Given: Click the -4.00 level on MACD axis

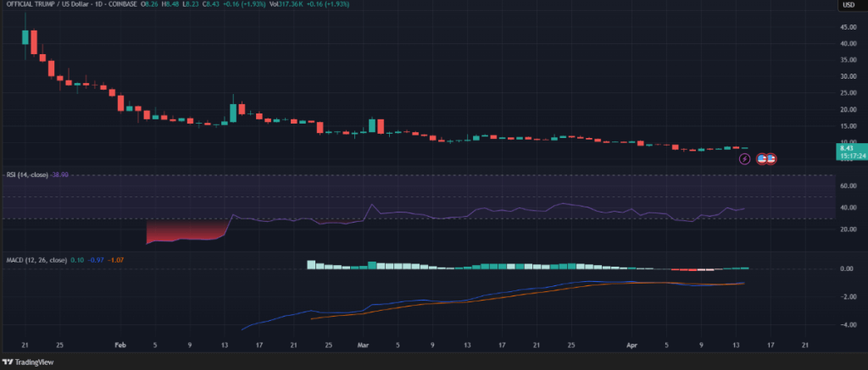Looking at the screenshot, I should 847,325.
